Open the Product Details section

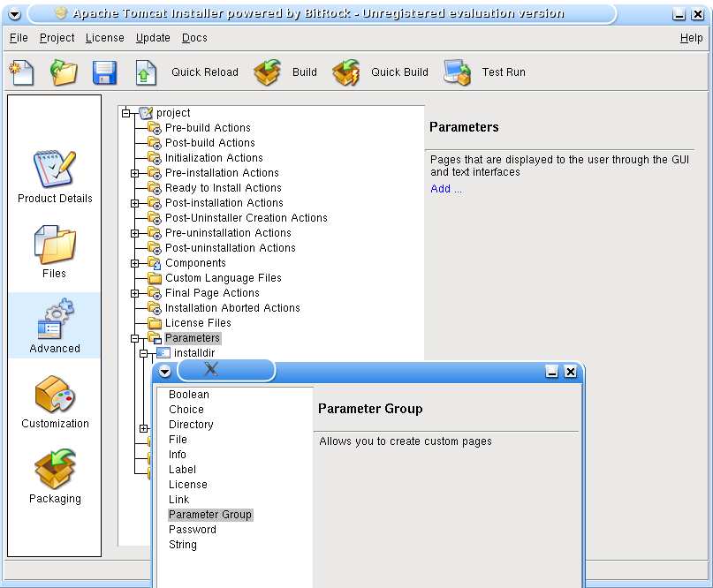click(55, 177)
